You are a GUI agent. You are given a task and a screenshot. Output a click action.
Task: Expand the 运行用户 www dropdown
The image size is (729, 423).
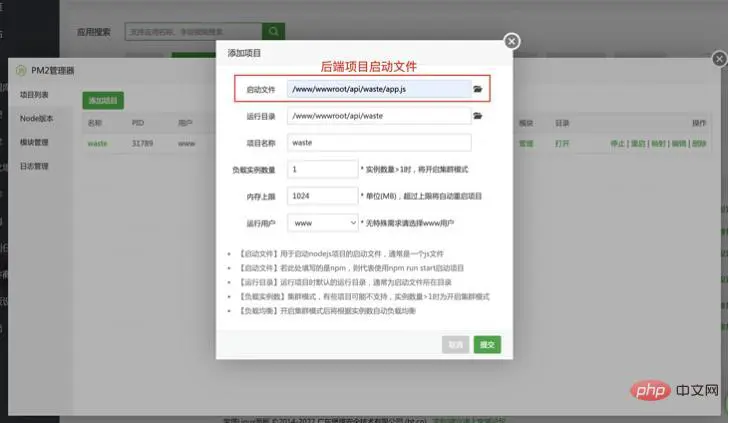click(323, 223)
